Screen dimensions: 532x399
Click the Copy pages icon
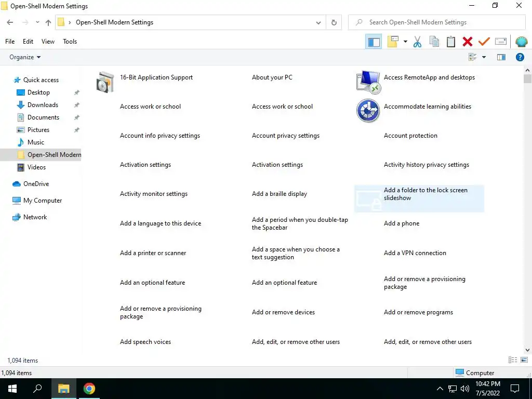click(434, 42)
